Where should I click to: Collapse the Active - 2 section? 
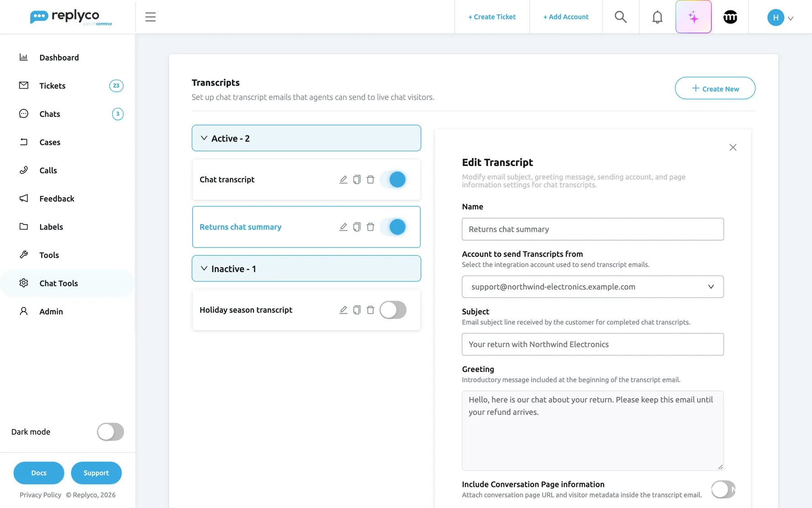(x=306, y=138)
